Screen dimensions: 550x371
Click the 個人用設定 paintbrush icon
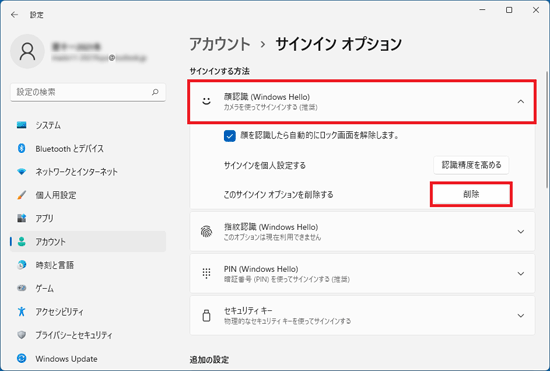pyautogui.click(x=22, y=195)
